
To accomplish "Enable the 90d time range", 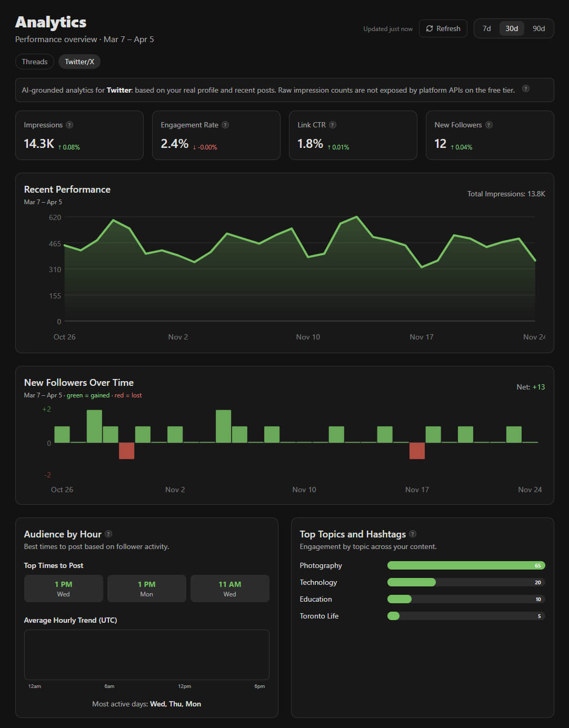I will coord(539,28).
